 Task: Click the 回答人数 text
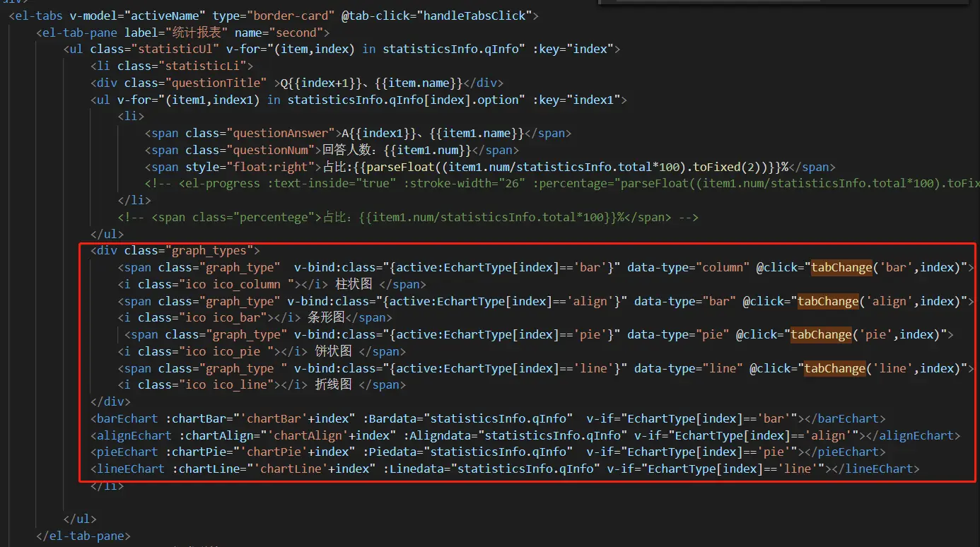[347, 150]
